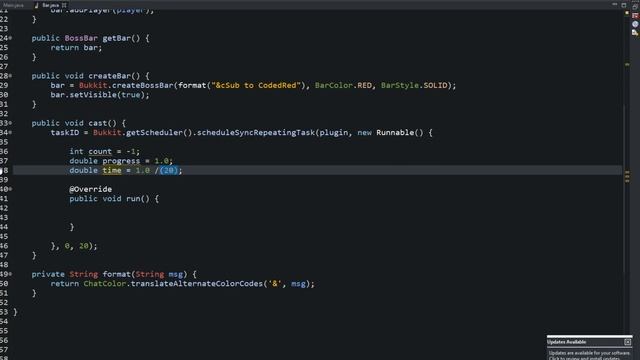Click 'setVisible' on line 30

click(x=93, y=95)
